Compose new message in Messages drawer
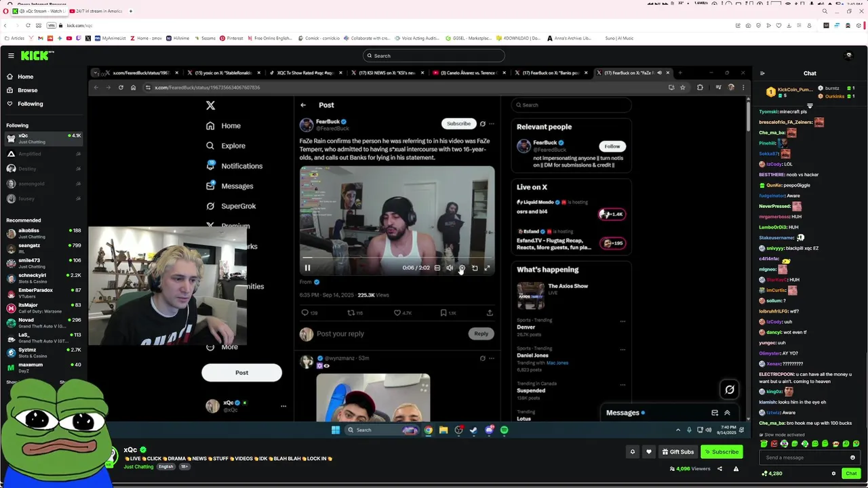 pyautogui.click(x=715, y=413)
